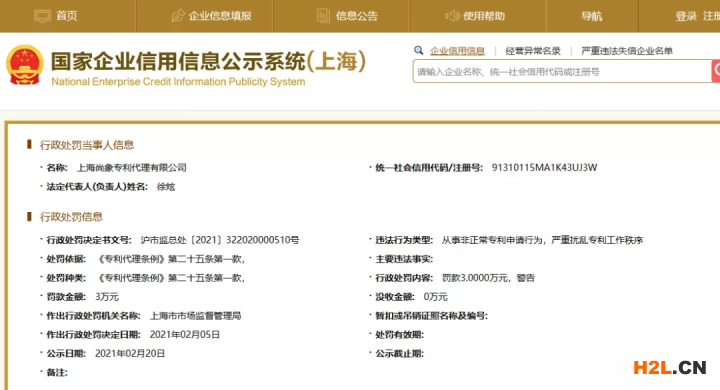720x390 pixels.
Task: Click the subtitle National Enterprise Credit Information Publicity System
Action: [x=178, y=82]
